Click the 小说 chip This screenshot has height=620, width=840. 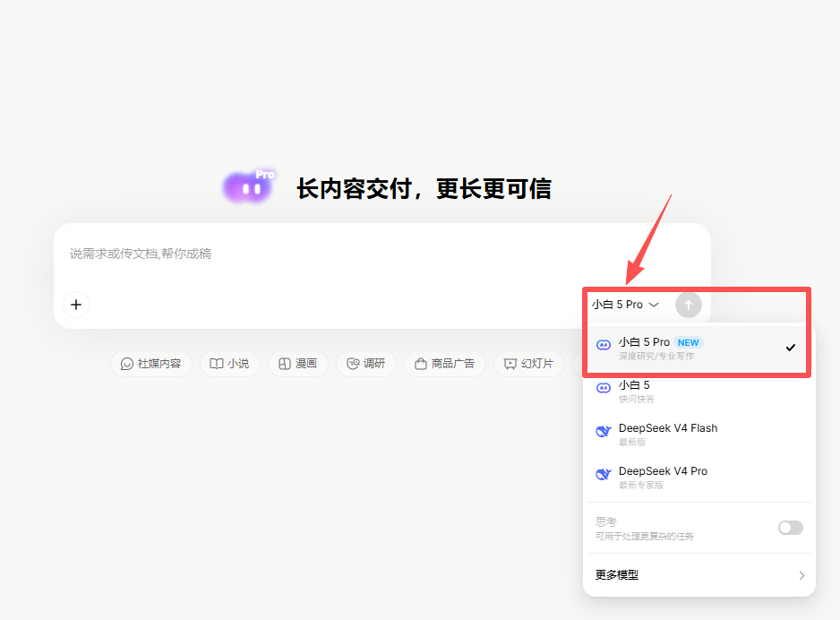coord(230,364)
